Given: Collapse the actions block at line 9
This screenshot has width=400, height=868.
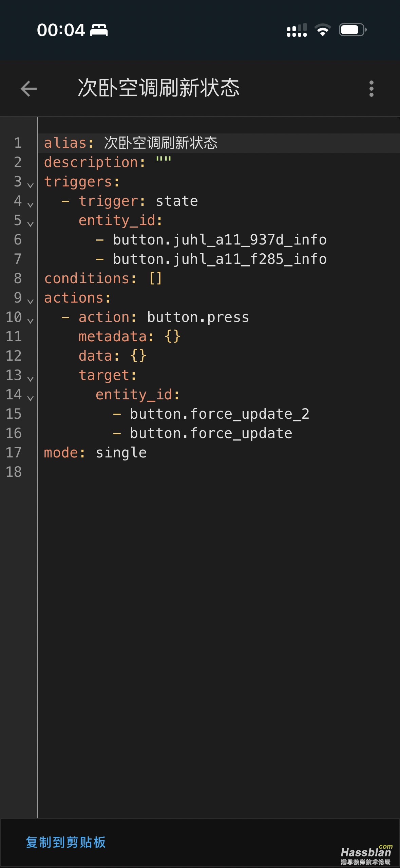Looking at the screenshot, I should (30, 301).
